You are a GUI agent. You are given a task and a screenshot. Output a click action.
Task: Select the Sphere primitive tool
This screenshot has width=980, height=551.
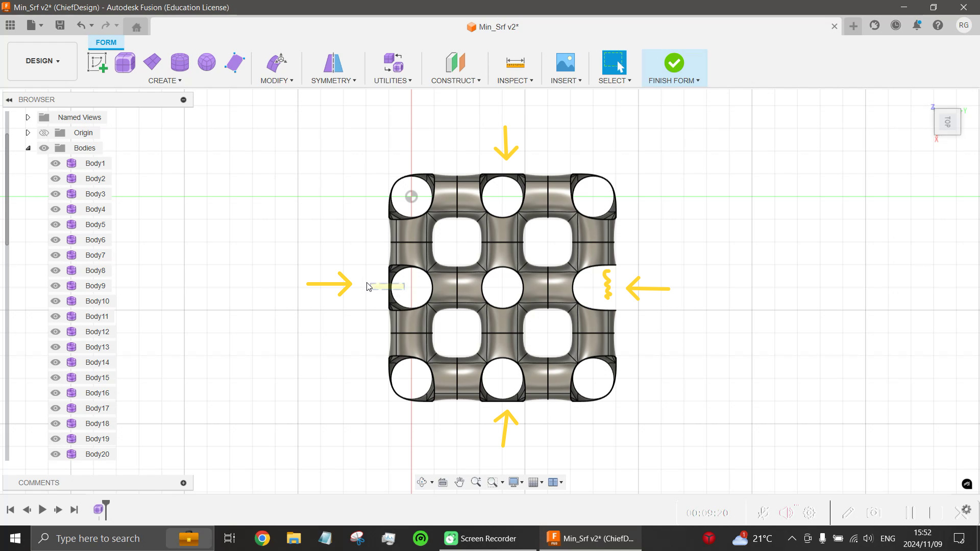(x=206, y=62)
